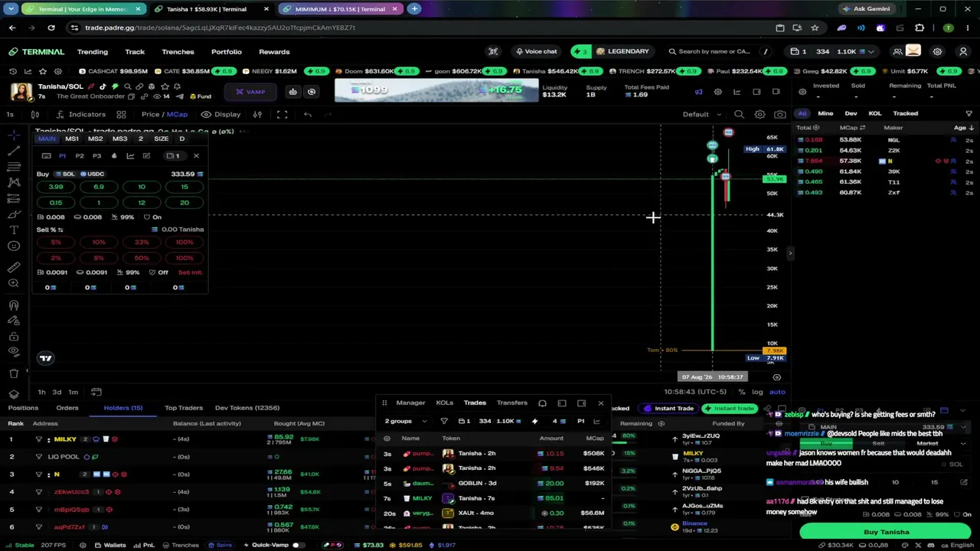
Task: Select the trend line drawing tool
Action: 14,151
